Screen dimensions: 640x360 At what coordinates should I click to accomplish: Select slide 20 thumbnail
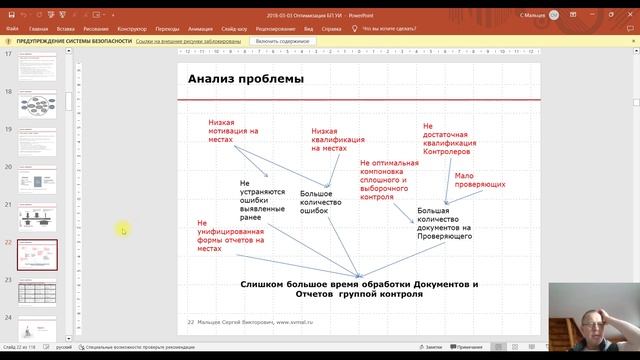[37, 180]
